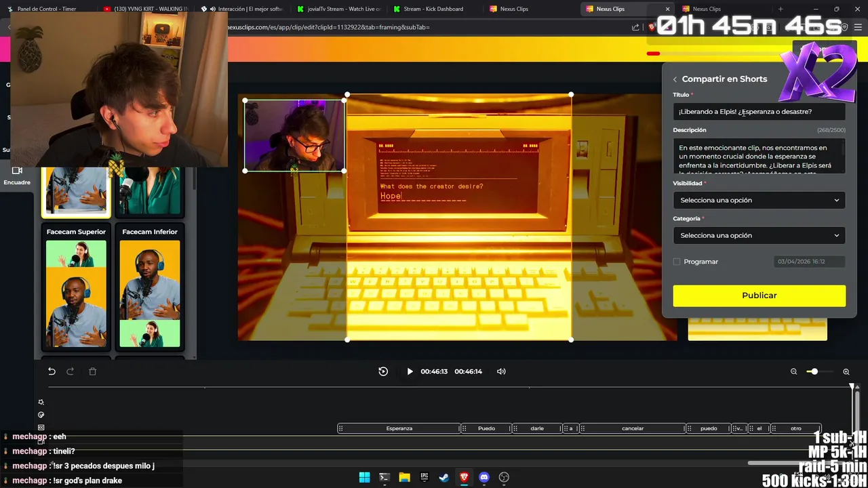Open the OBS icon in the taskbar
This screenshot has width=868, height=488.
pyautogui.click(x=504, y=477)
